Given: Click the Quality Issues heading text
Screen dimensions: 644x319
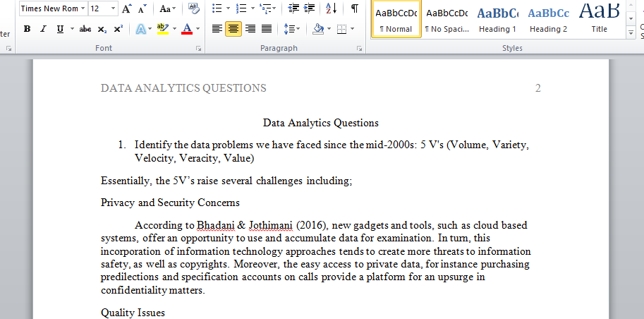Looking at the screenshot, I should 133,313.
